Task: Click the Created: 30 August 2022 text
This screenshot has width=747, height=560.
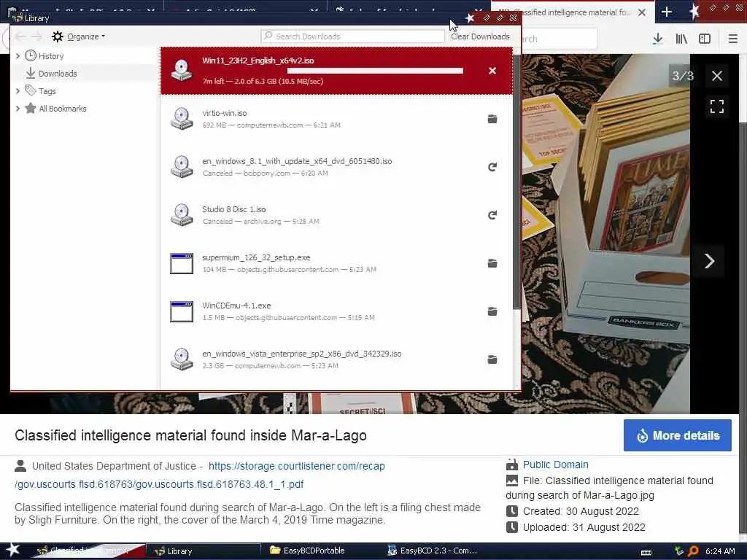Action: [x=581, y=511]
